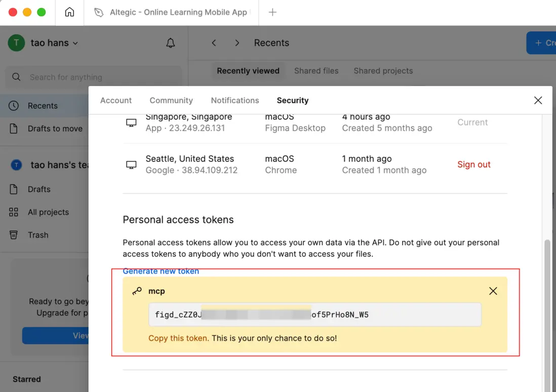
Task: Open Recents in the sidebar
Action: 43,106
